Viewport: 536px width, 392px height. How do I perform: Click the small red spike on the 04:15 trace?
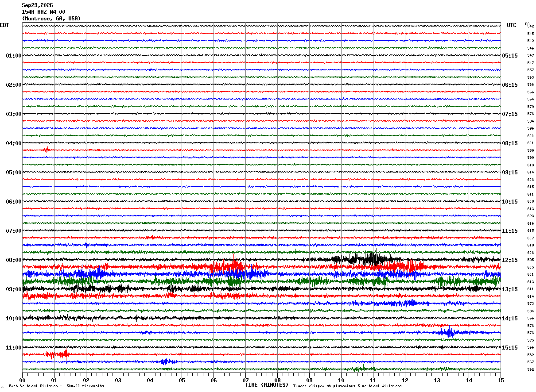pos(46,150)
